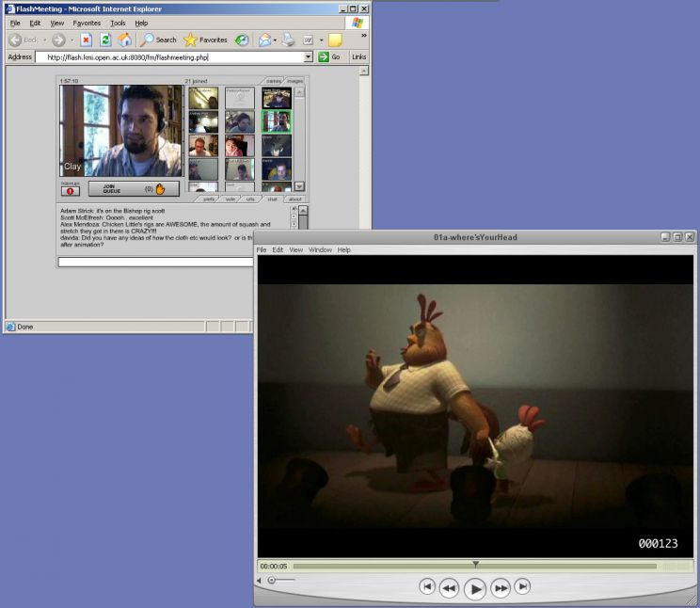Click the browser page scroll-up arrow
Screen dimensions: 700x608
click(364, 71)
